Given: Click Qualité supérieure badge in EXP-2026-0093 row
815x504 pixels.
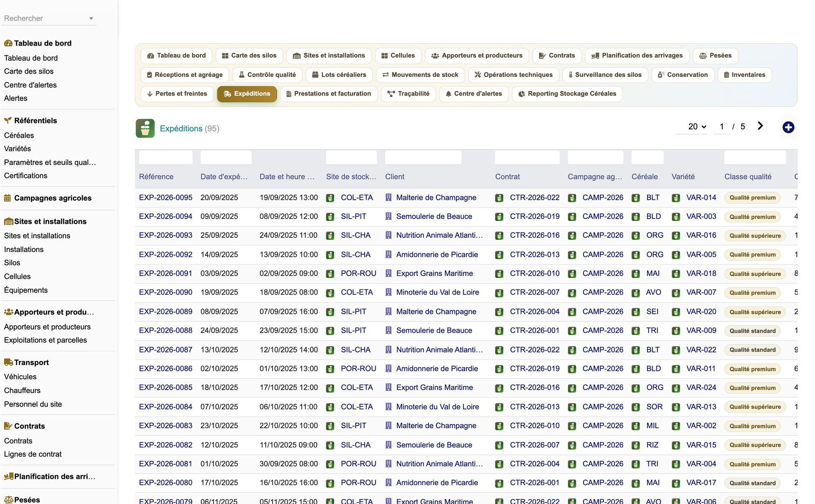Looking at the screenshot, I should (x=755, y=236).
